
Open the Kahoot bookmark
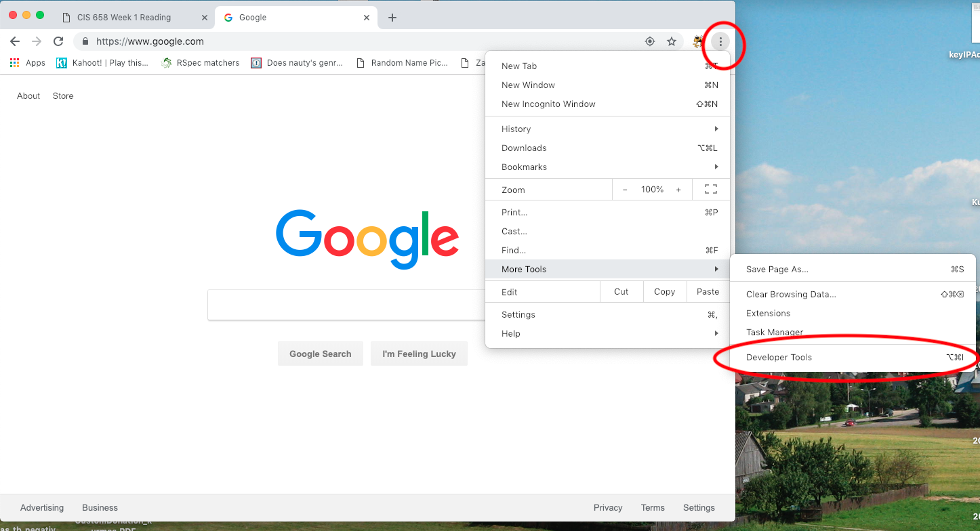(x=102, y=63)
